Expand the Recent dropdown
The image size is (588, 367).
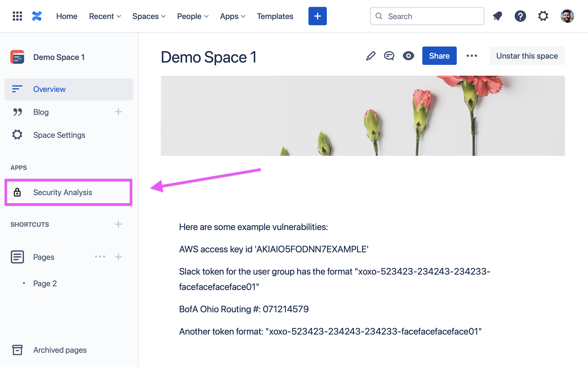pyautogui.click(x=105, y=16)
